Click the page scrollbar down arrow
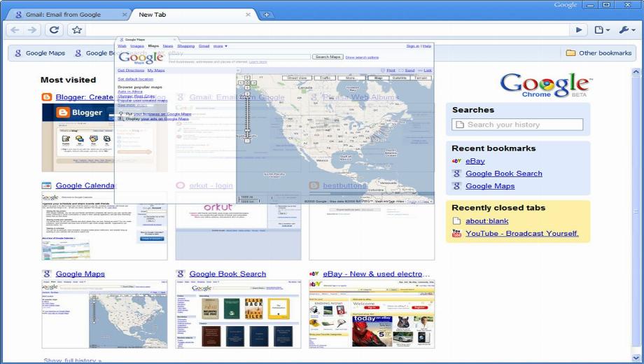Screen dimensions: 644x364 point(636,358)
